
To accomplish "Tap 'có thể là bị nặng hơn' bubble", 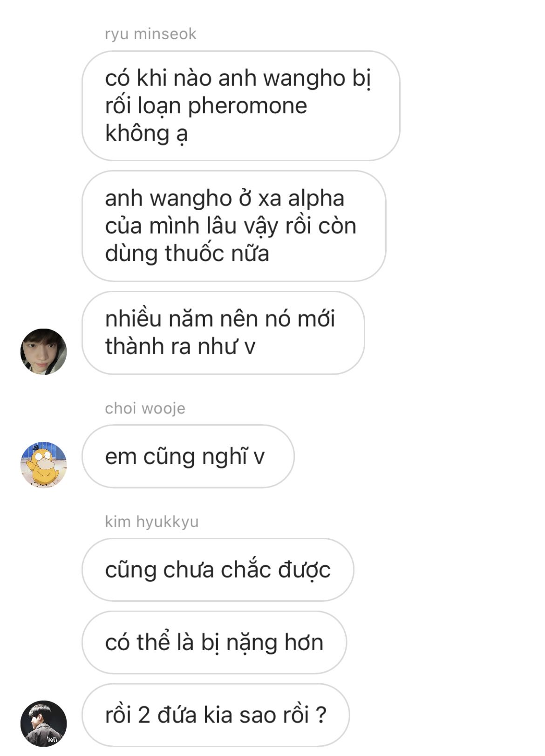I will 214,642.
